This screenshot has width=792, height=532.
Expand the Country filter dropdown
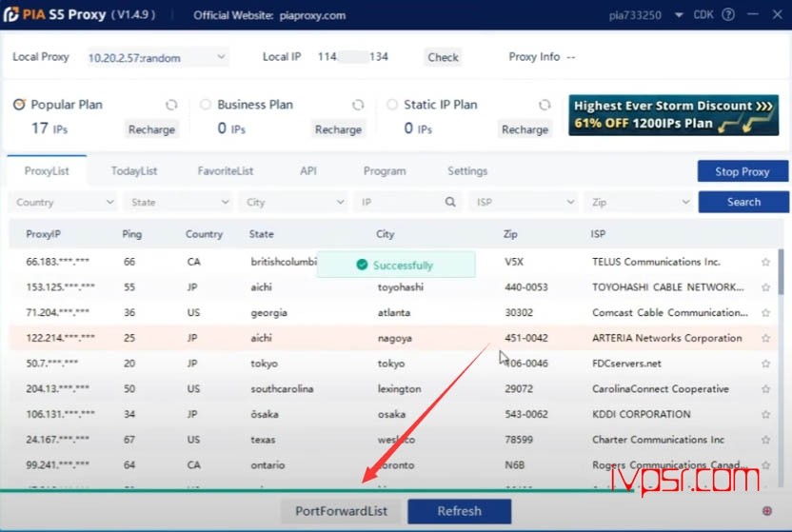(x=63, y=203)
